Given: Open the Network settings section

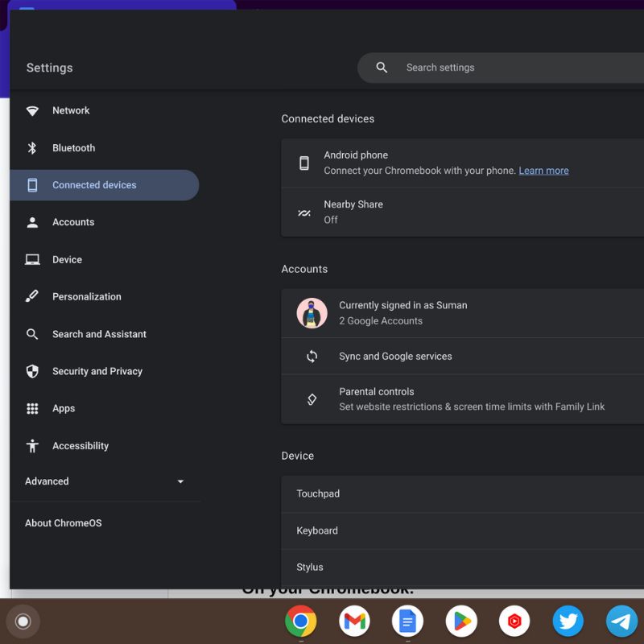Looking at the screenshot, I should point(105,110).
